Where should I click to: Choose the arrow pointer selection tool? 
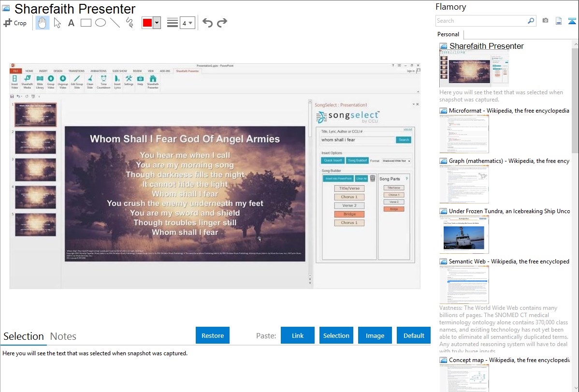tap(57, 23)
